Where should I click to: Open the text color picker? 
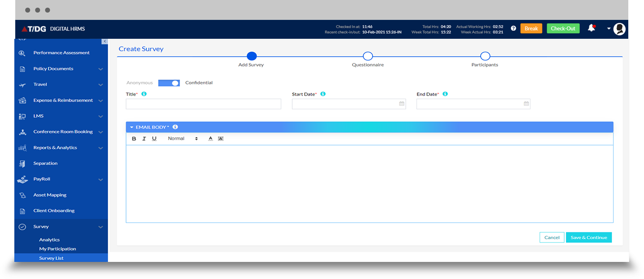click(x=211, y=139)
